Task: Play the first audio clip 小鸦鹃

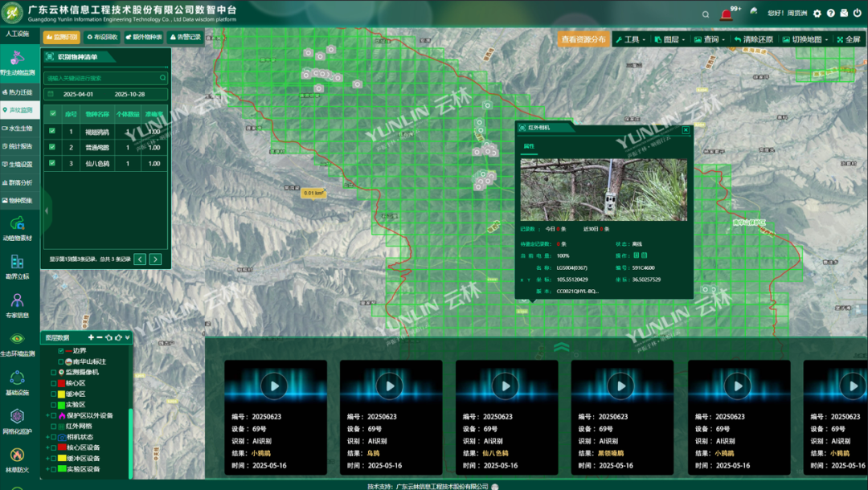Action: 275,386
